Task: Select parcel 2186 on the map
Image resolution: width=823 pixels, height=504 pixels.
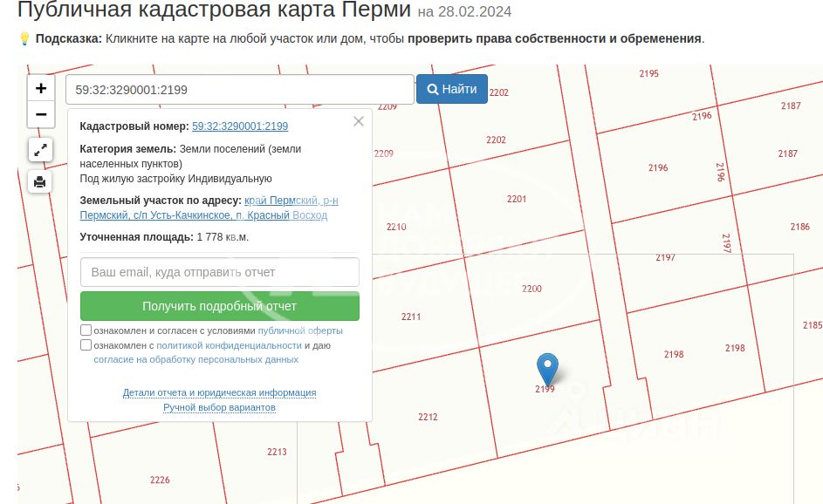Action: (x=800, y=227)
